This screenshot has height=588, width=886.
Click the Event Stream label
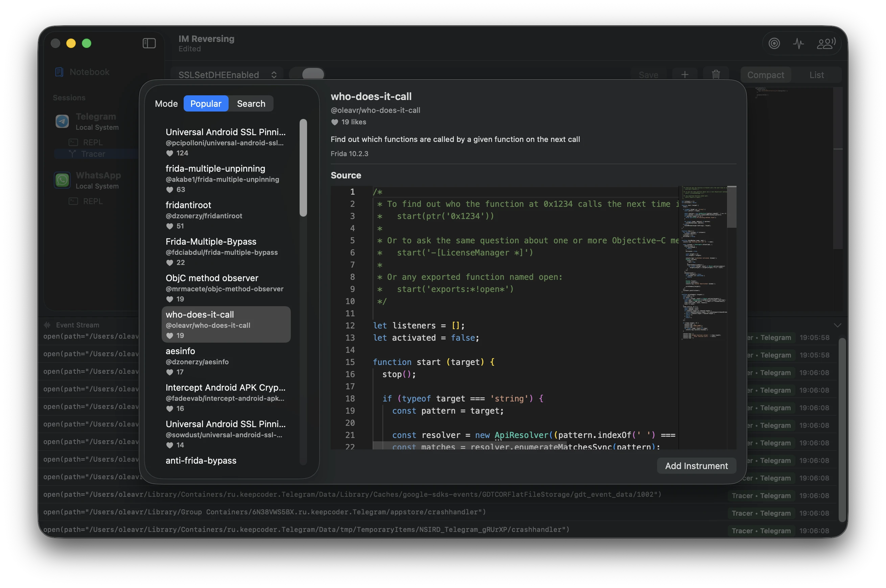pyautogui.click(x=78, y=325)
